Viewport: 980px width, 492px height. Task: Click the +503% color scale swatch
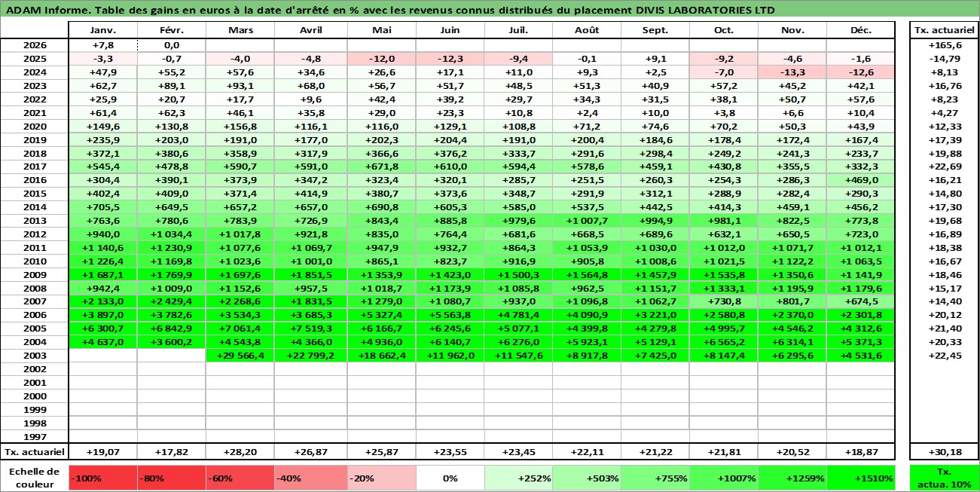pyautogui.click(x=586, y=478)
